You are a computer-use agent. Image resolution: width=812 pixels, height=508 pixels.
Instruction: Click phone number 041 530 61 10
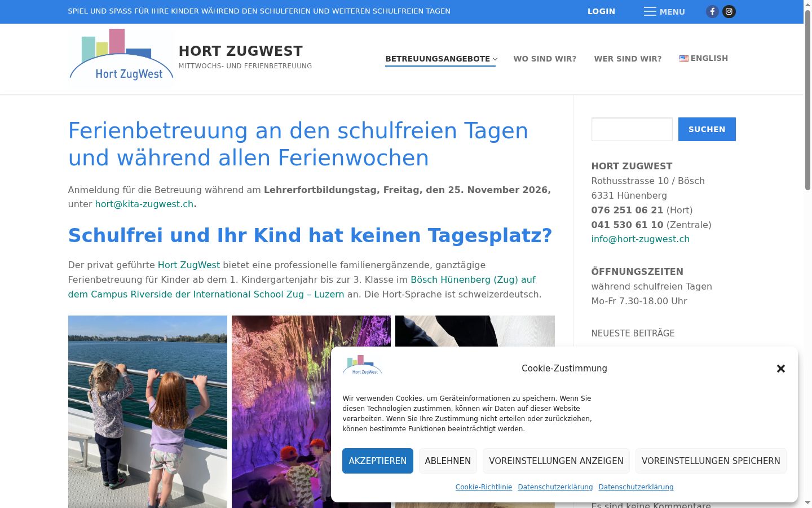click(x=627, y=225)
